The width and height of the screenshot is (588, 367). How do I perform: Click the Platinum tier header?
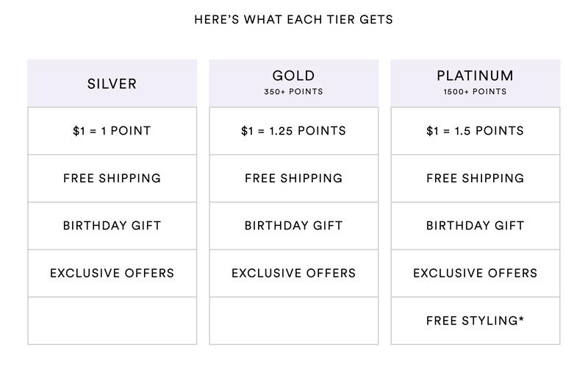(475, 76)
